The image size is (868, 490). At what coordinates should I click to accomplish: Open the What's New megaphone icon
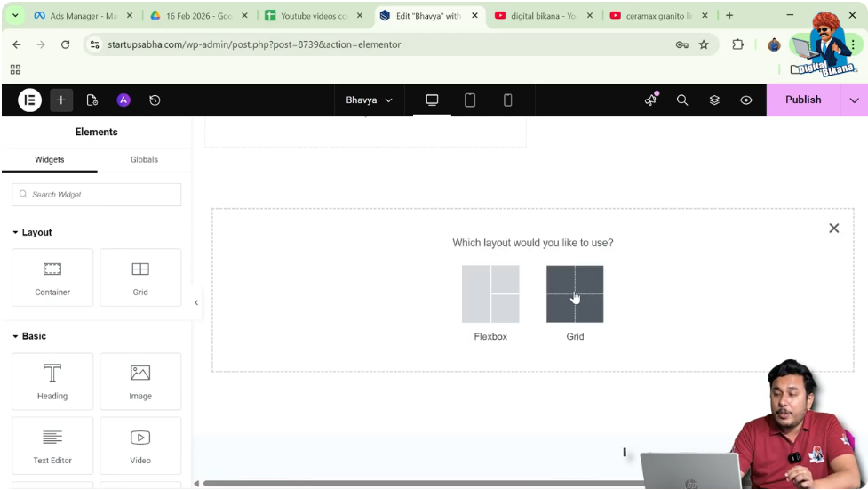[x=650, y=100]
